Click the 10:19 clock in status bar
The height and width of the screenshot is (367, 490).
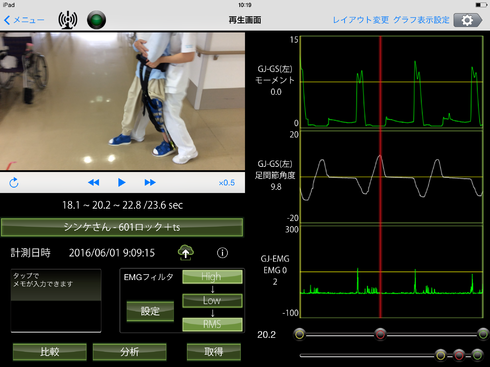(245, 5)
